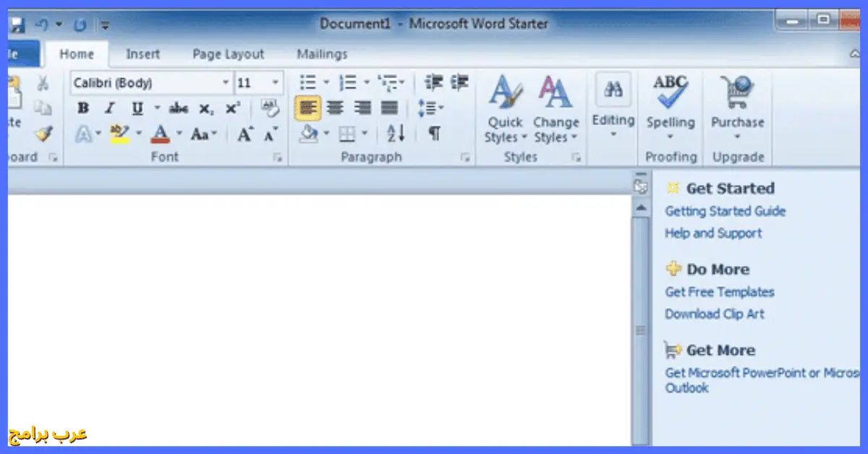The width and height of the screenshot is (868, 454).
Task: Switch to the Insert tab
Action: 142,54
